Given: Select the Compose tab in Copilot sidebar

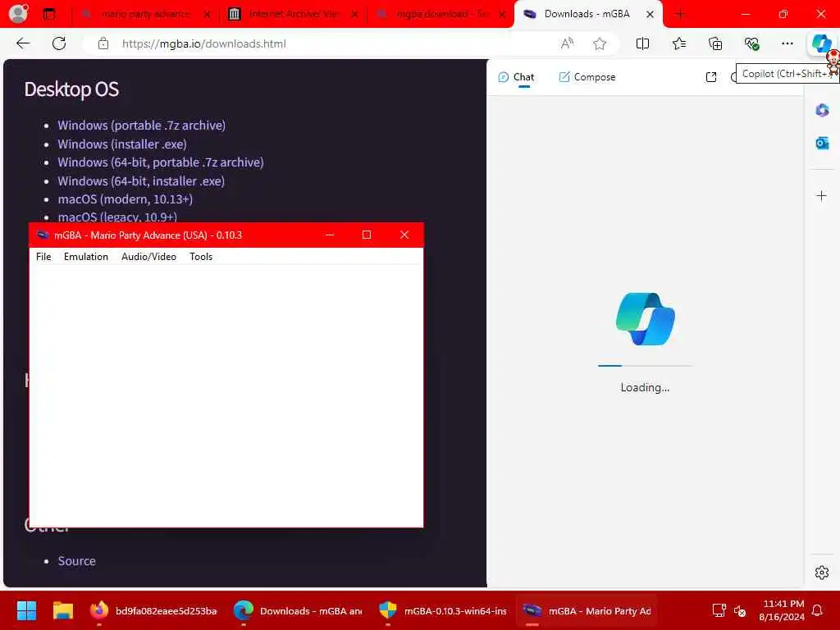Looking at the screenshot, I should pos(587,77).
